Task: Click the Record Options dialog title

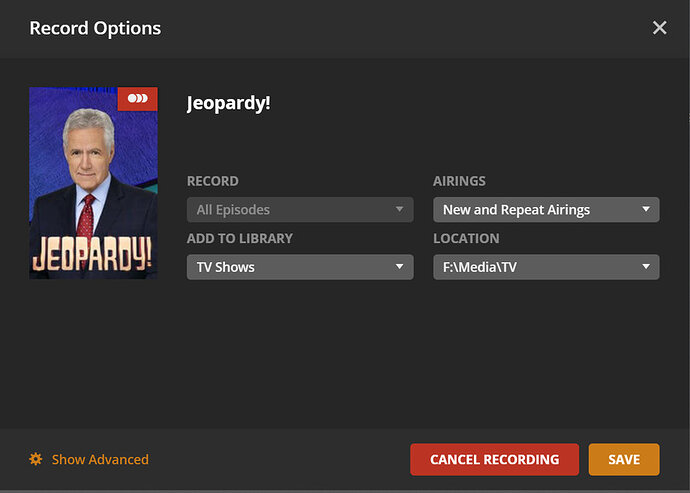Action: 95,28
